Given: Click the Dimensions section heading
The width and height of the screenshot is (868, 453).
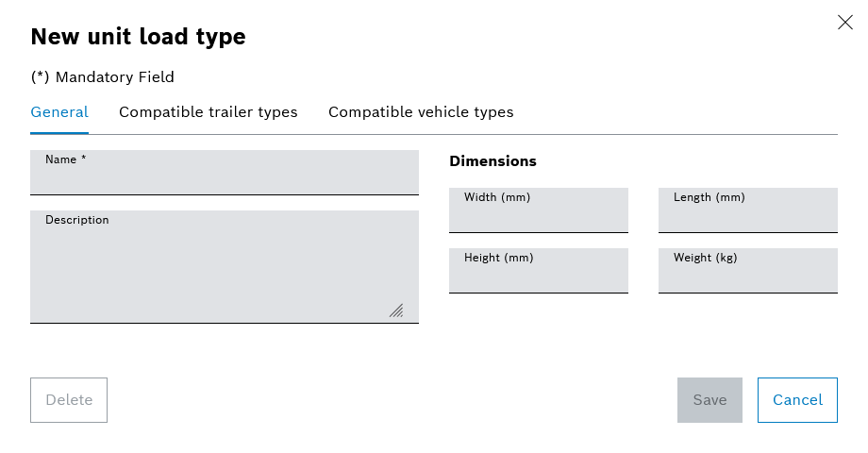Looking at the screenshot, I should point(492,161).
